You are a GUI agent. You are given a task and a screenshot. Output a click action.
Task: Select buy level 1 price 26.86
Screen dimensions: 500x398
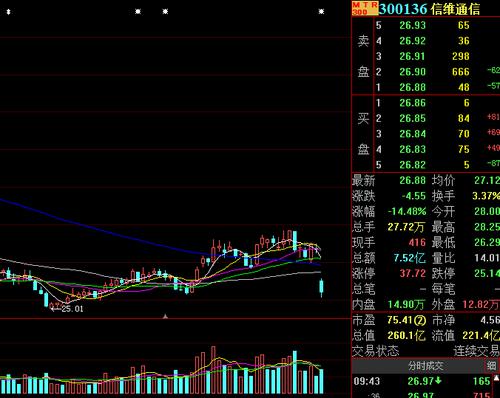(x=413, y=103)
